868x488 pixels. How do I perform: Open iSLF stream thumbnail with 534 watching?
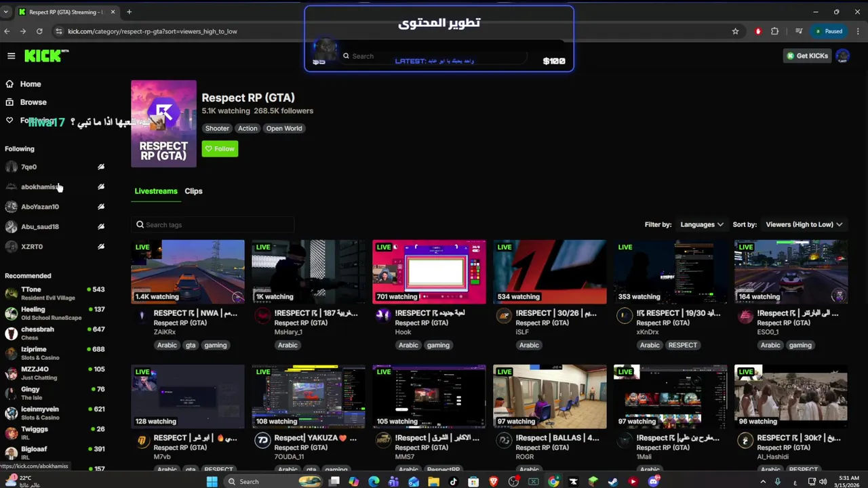coord(550,272)
